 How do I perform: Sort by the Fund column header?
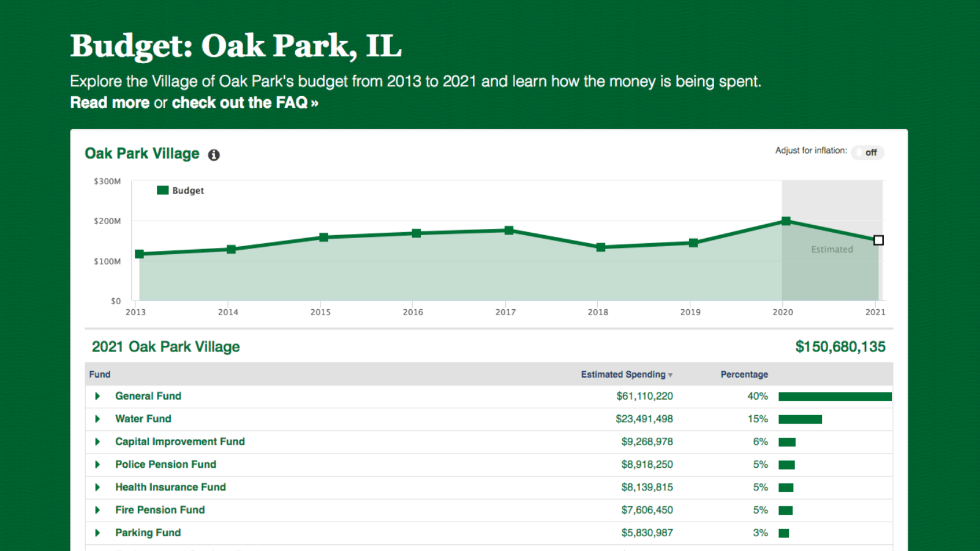100,374
